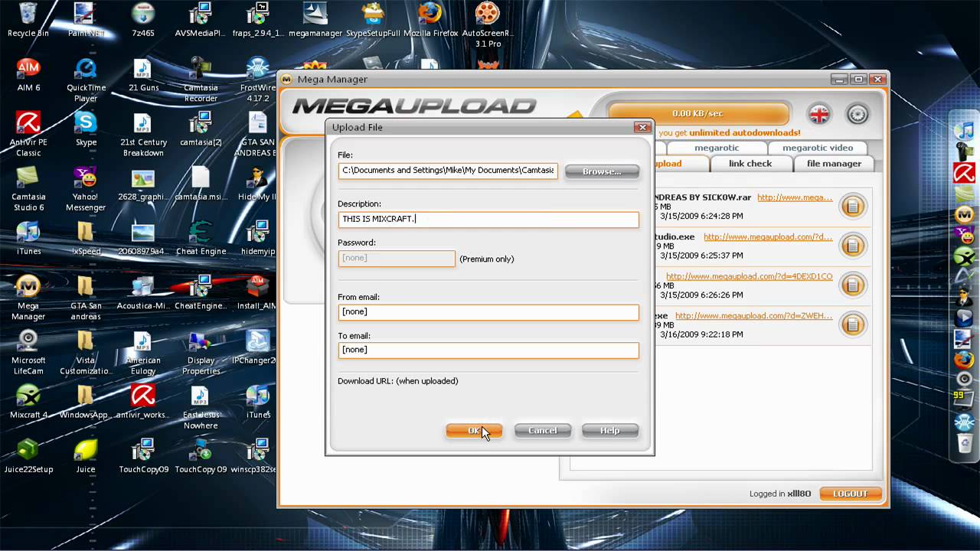980x551 pixels.
Task: Copy link for the SICKOW.rar upload row
Action: coord(852,206)
